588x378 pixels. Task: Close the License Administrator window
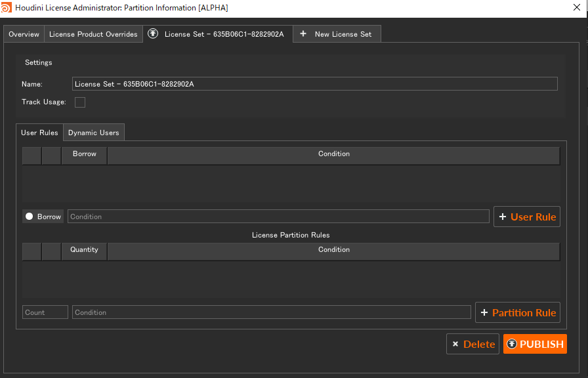pos(577,7)
